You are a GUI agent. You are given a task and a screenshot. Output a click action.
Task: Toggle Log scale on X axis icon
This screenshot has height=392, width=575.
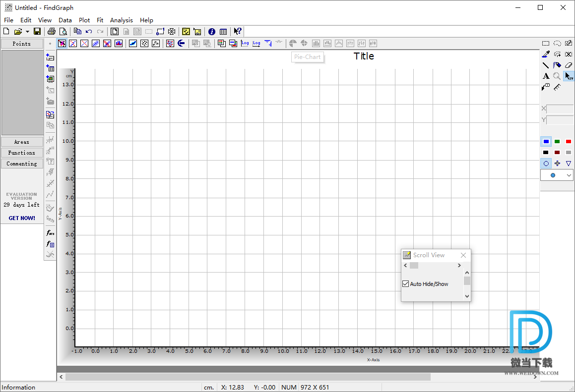tap(256, 43)
